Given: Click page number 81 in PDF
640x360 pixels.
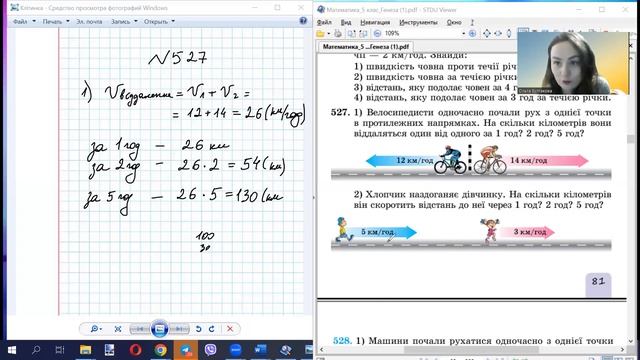Looking at the screenshot, I should 598,281.
